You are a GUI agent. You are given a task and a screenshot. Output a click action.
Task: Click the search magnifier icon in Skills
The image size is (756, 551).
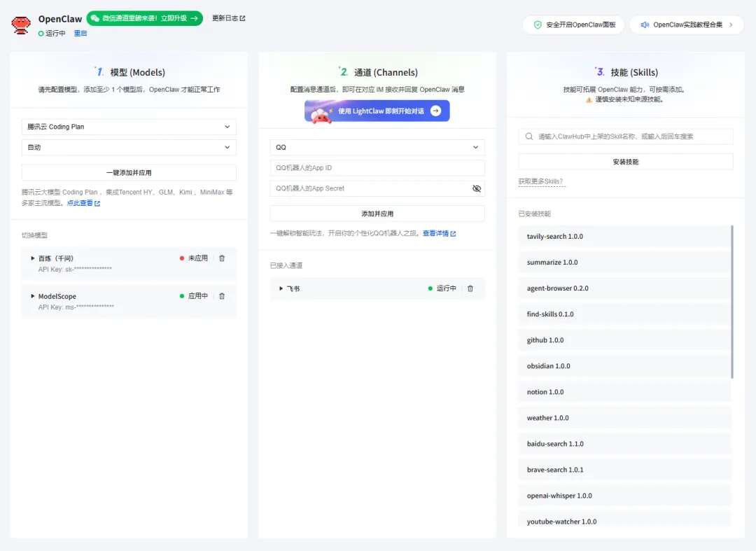(529, 137)
